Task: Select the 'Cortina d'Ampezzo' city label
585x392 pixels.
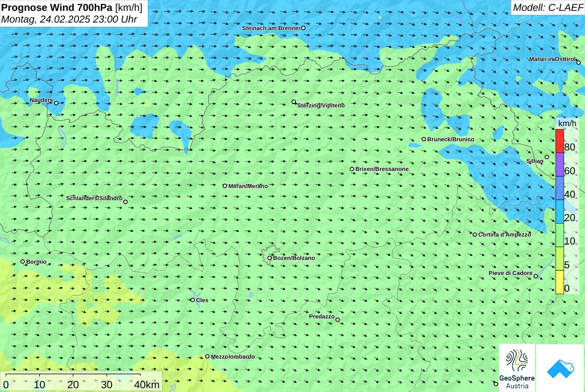Action: [505, 234]
